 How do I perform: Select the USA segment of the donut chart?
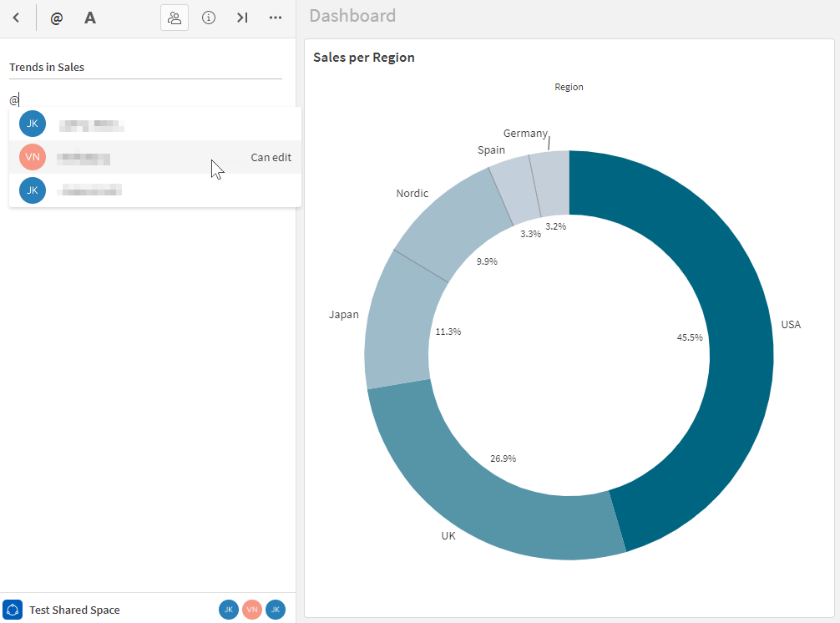(x=741, y=353)
